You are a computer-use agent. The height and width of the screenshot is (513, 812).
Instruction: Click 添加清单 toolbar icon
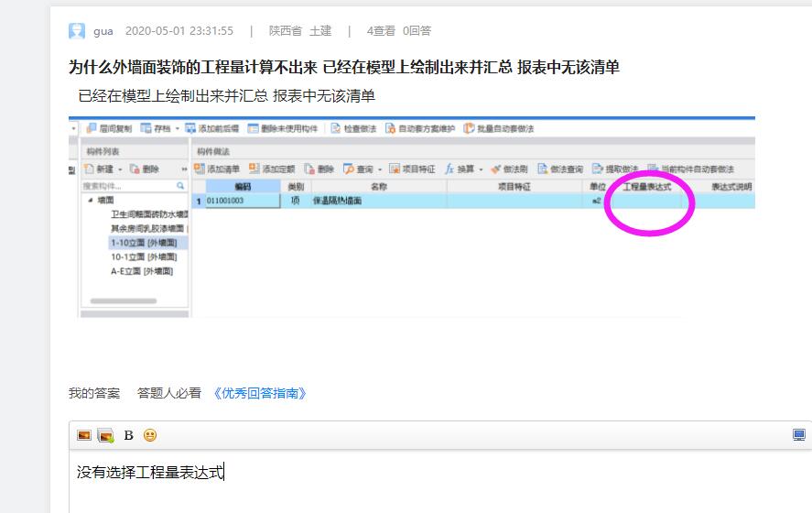(200, 169)
